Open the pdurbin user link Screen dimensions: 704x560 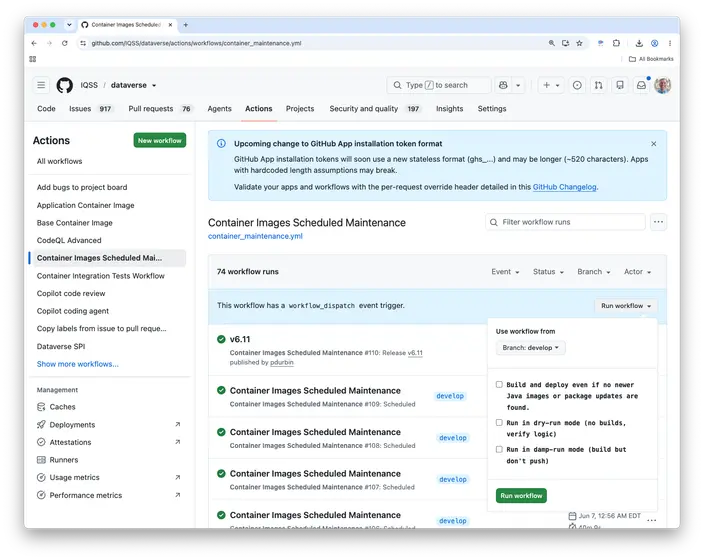282,362
